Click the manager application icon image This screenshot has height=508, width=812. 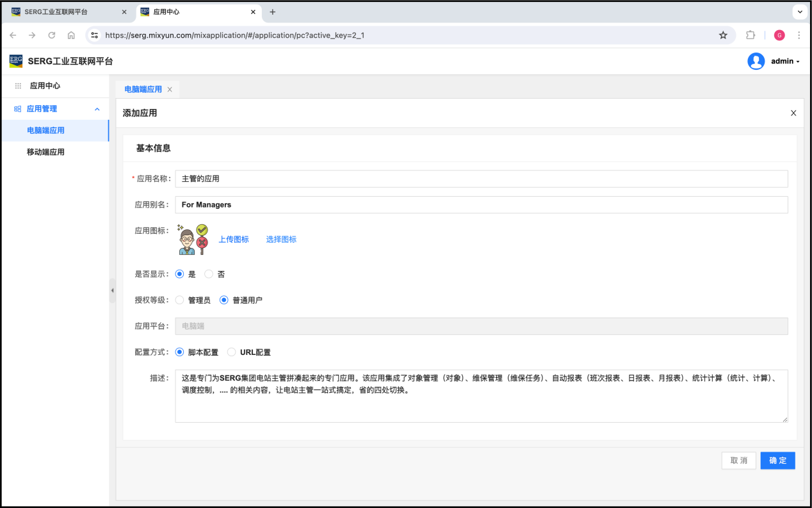point(193,240)
